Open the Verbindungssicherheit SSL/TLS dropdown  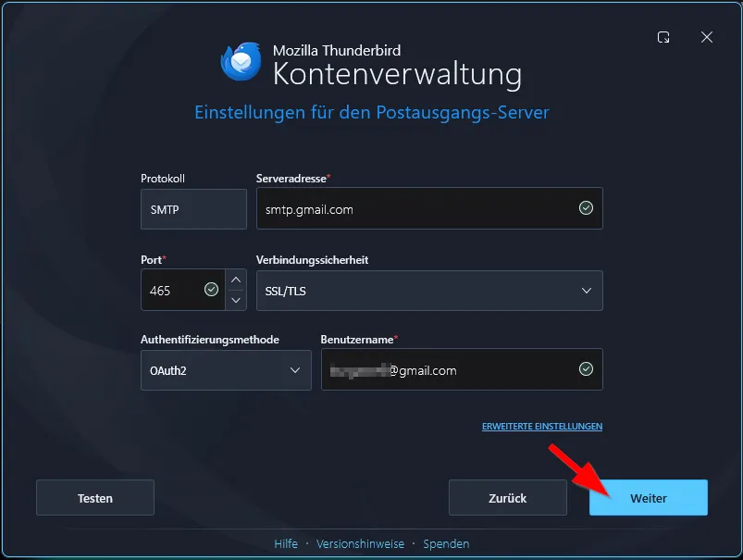(429, 291)
